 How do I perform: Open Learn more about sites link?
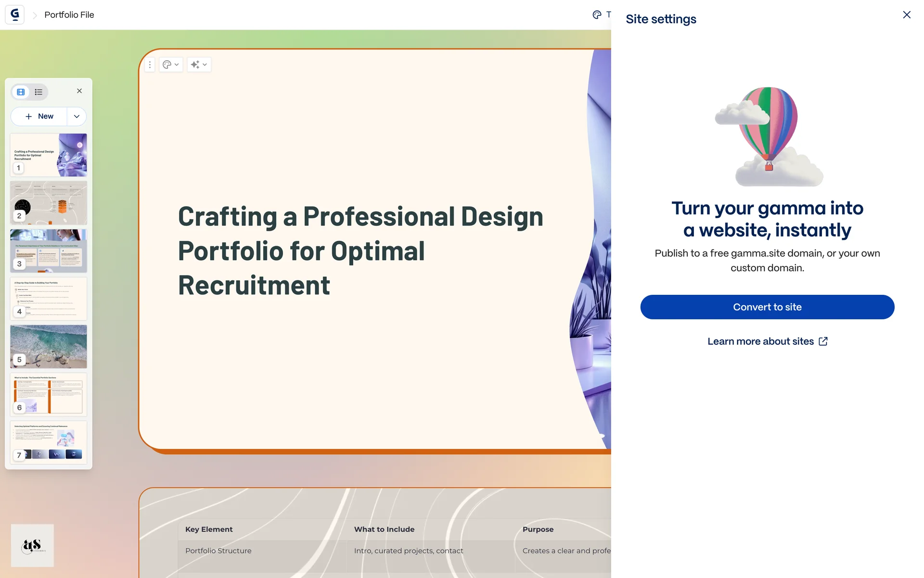point(760,342)
